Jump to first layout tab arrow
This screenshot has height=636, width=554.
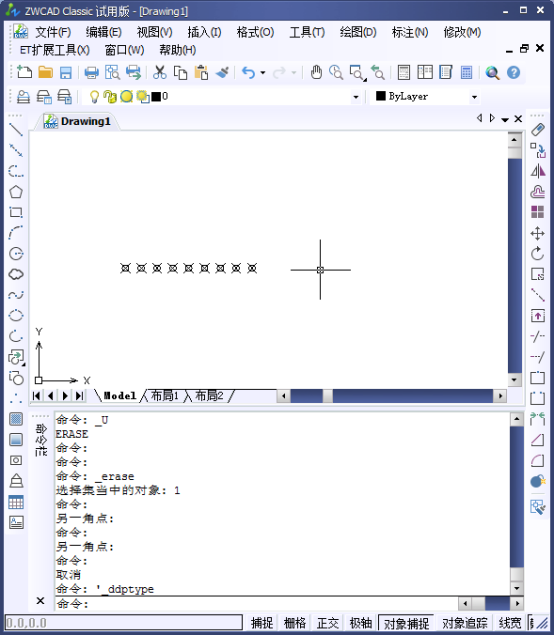tap(36, 395)
